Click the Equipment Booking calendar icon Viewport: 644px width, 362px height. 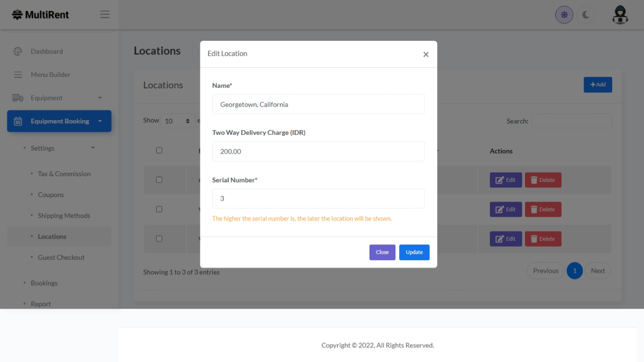tap(18, 121)
